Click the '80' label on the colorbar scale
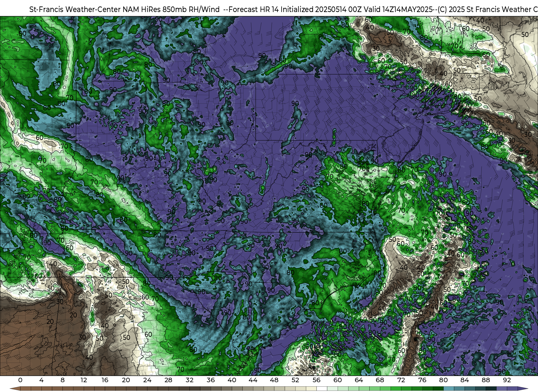This screenshot has width=538, height=392. pyautogui.click(x=443, y=380)
